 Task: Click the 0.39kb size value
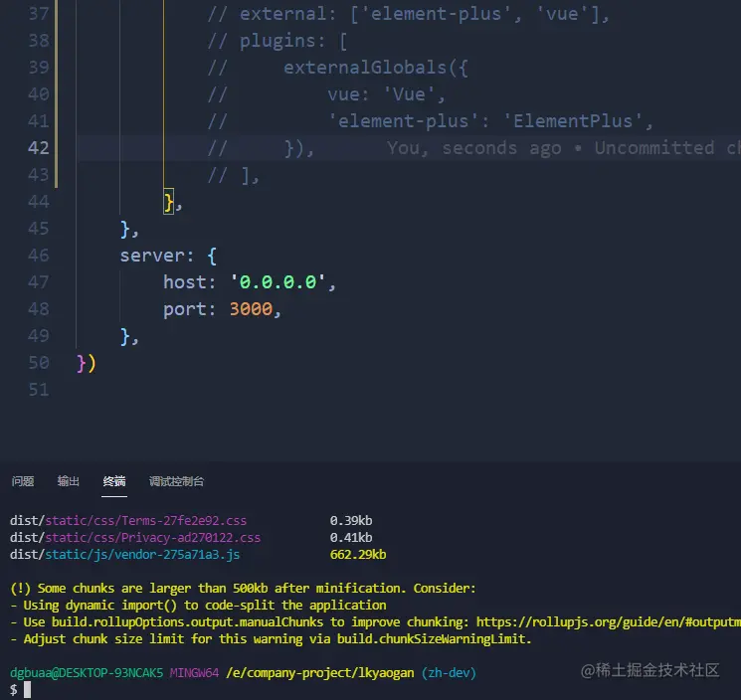pyautogui.click(x=351, y=520)
